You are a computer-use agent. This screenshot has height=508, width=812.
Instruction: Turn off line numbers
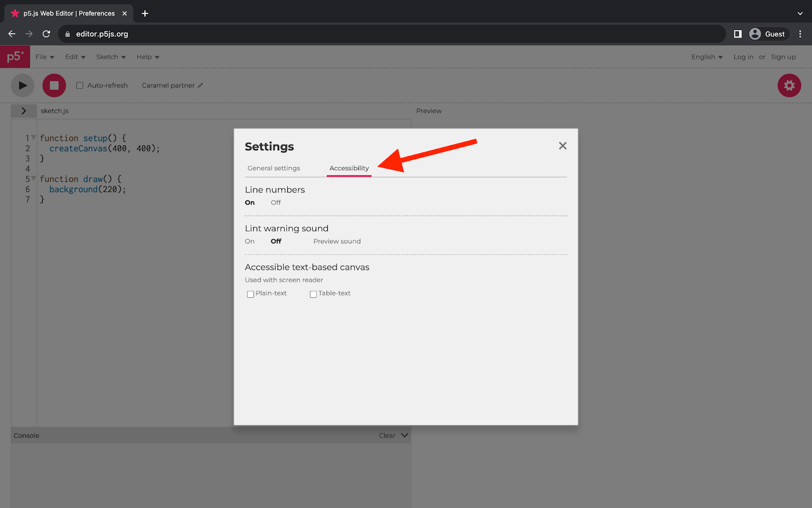click(275, 202)
